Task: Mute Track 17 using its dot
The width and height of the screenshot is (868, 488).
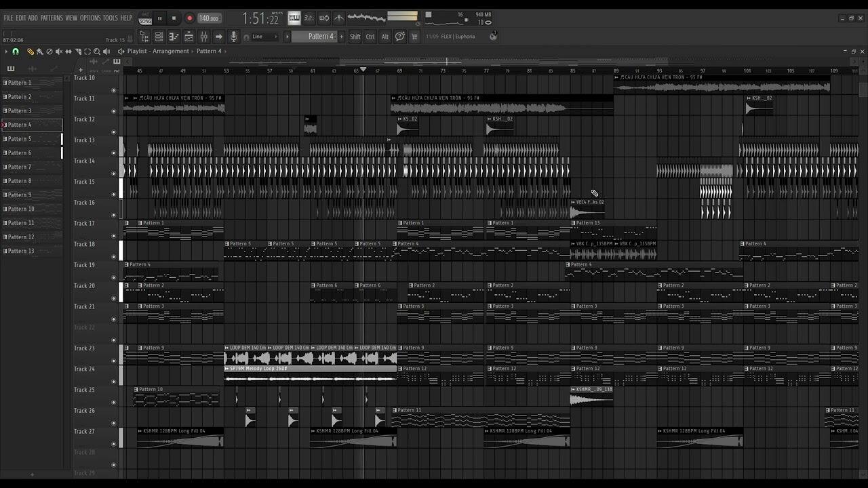Action: (113, 236)
